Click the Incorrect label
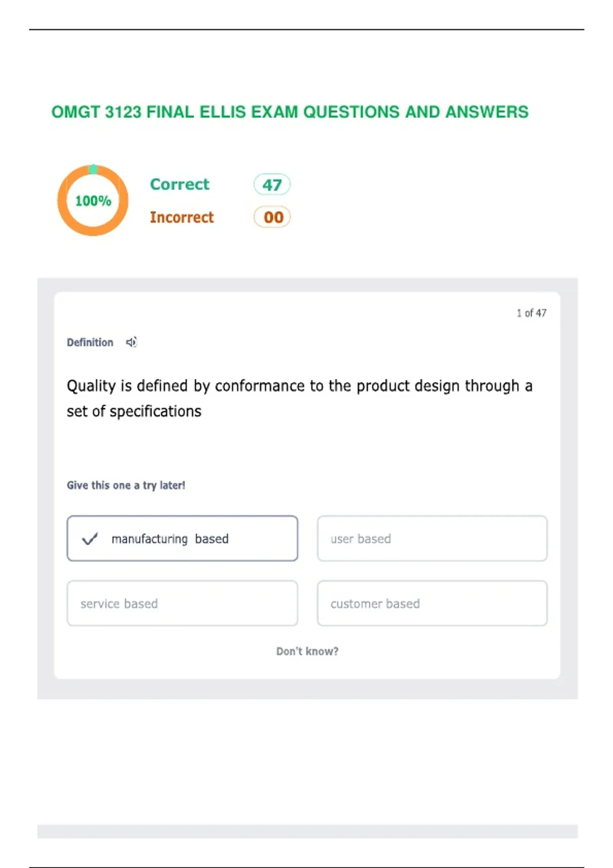 (182, 217)
